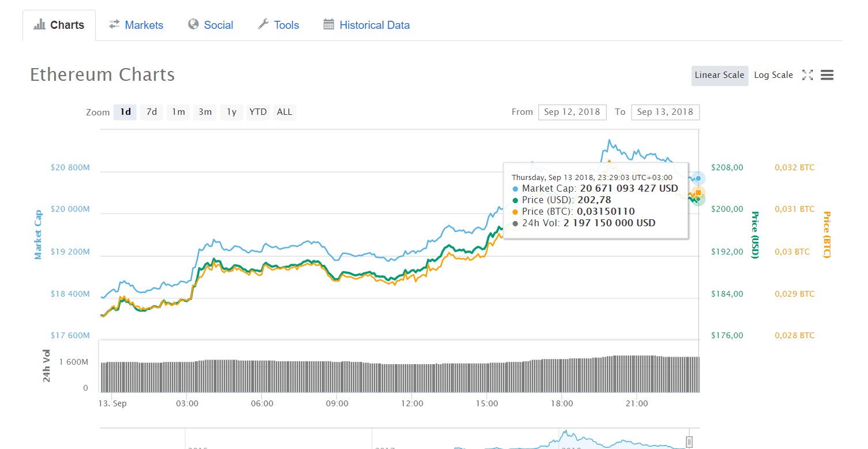Screen dimensions: 868x449
Task: Click the globe icon beside Social
Action: tap(193, 25)
